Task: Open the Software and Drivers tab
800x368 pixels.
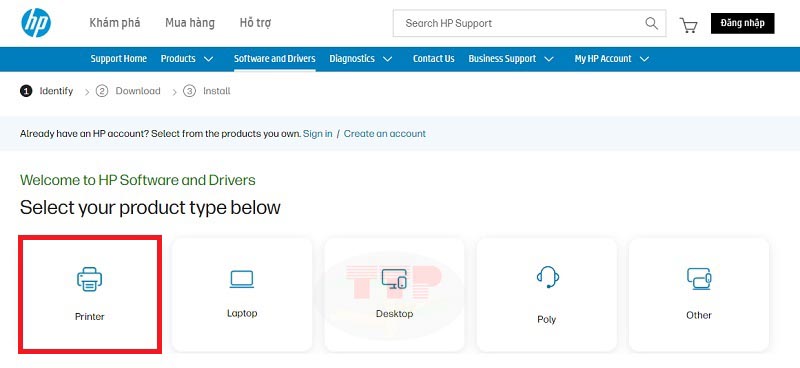Action: [x=274, y=59]
